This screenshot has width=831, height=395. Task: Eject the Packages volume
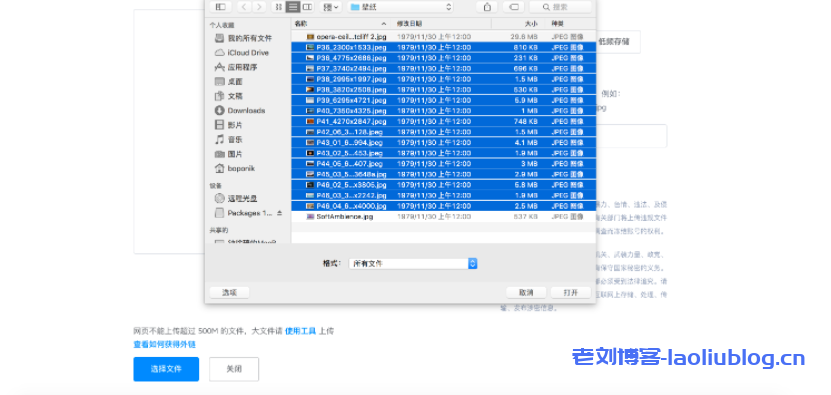tap(280, 213)
